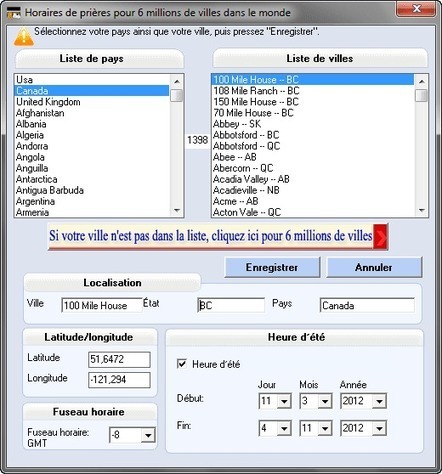The width and height of the screenshot is (442, 474).
Task: Select Acton Vale -- QC city
Action: click(x=313, y=212)
